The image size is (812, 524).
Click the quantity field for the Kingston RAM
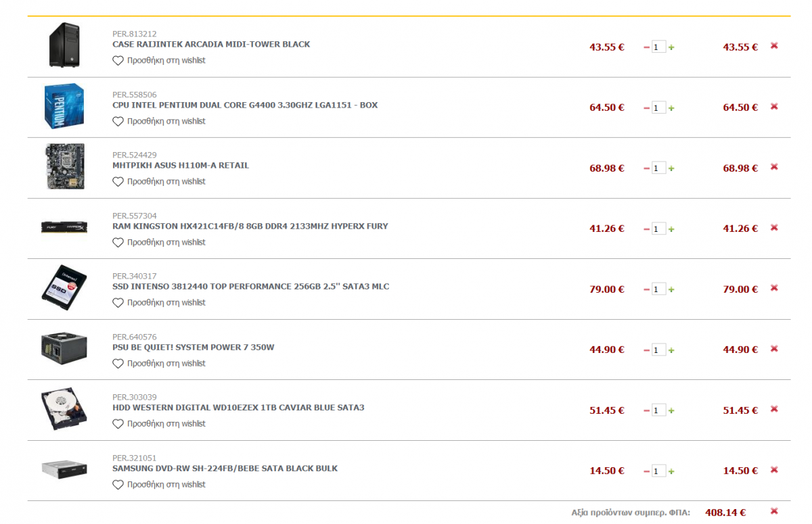[x=659, y=229]
